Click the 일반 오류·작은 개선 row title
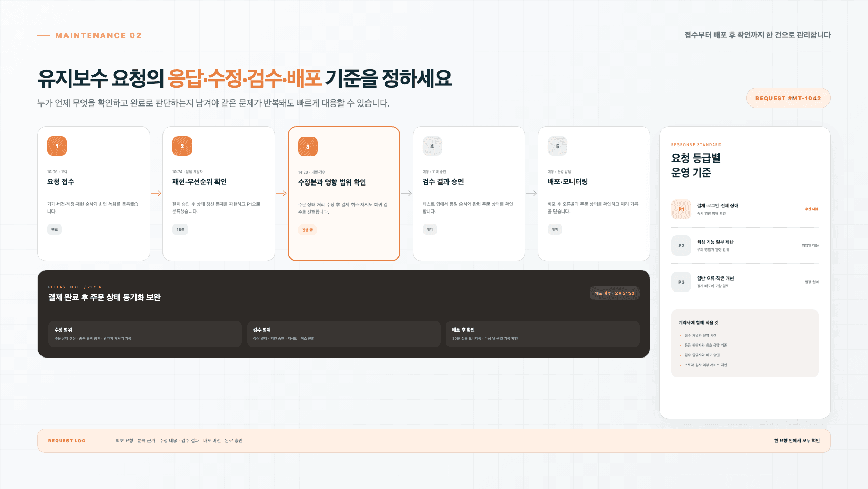The width and height of the screenshot is (868, 489). pos(715,279)
